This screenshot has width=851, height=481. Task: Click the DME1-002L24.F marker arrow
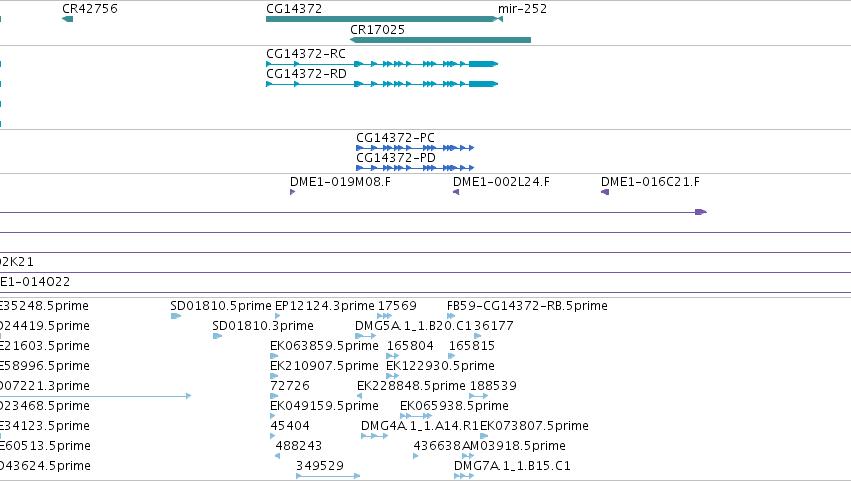coord(456,192)
